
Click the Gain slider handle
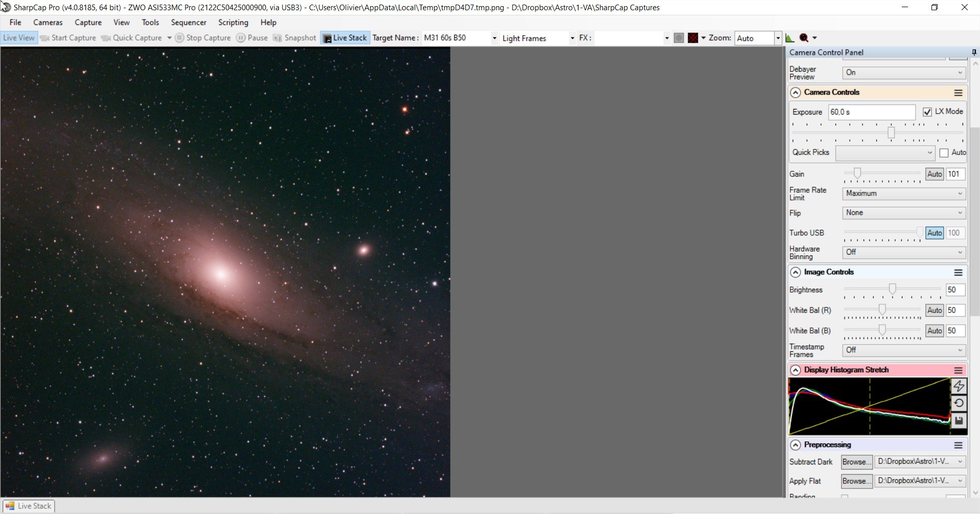(x=857, y=173)
